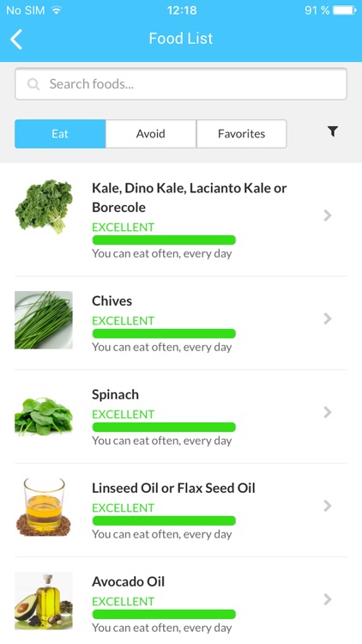Screen dimensions: 362x644
Task: Switch to the Avoid segment
Action: (x=151, y=134)
